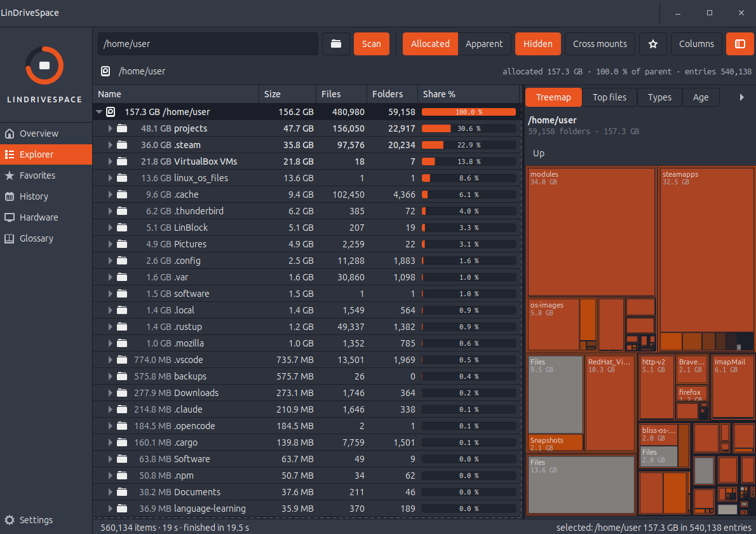
Task: Click the Explorer list icon in sidebar
Action: pos(10,154)
